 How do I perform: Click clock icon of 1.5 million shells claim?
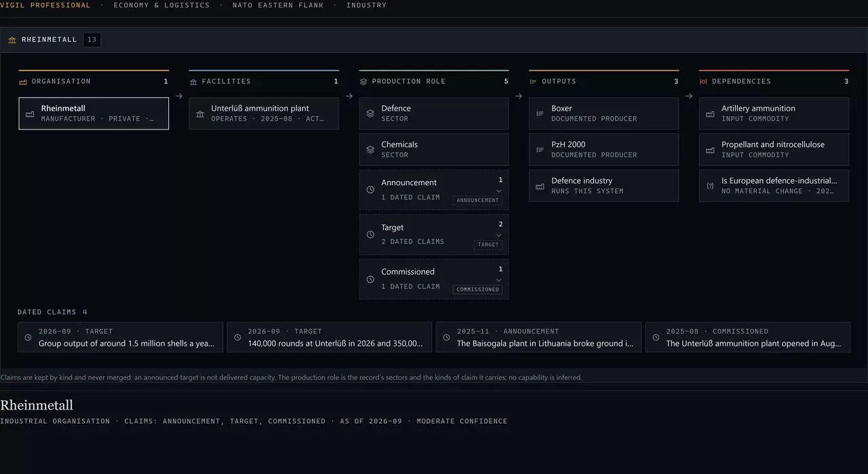coord(28,338)
